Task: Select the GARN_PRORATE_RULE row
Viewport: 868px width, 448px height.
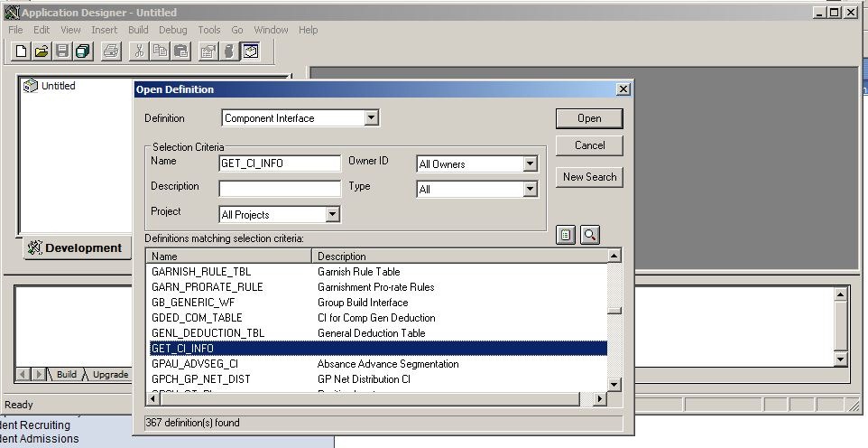Action: tap(378, 287)
